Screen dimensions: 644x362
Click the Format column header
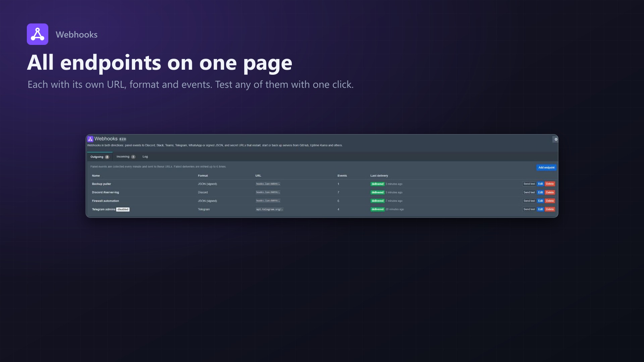point(203,176)
